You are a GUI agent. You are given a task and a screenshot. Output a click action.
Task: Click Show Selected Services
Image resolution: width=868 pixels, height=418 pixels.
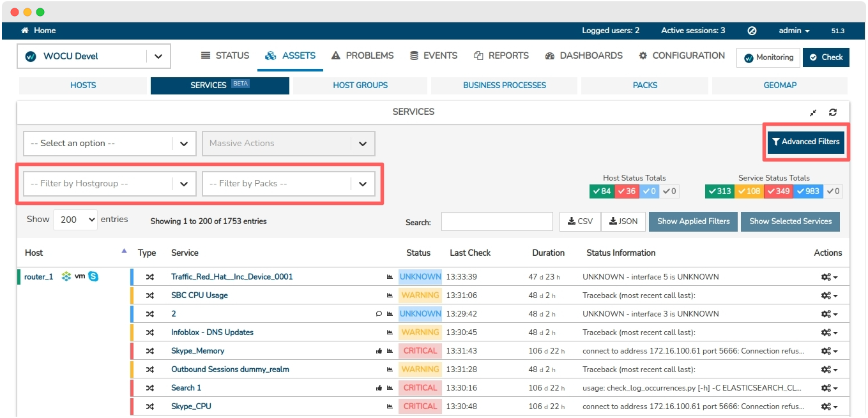tap(790, 221)
